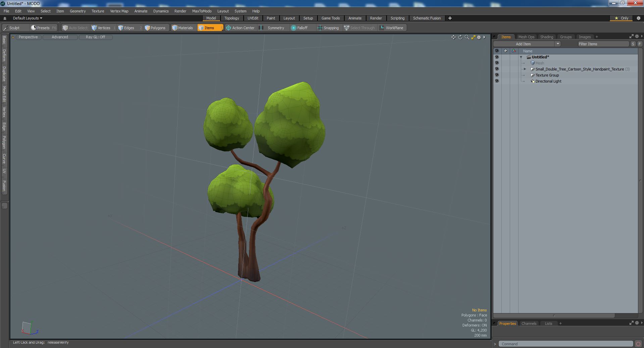
Task: Open the Falloff options
Action: click(299, 28)
